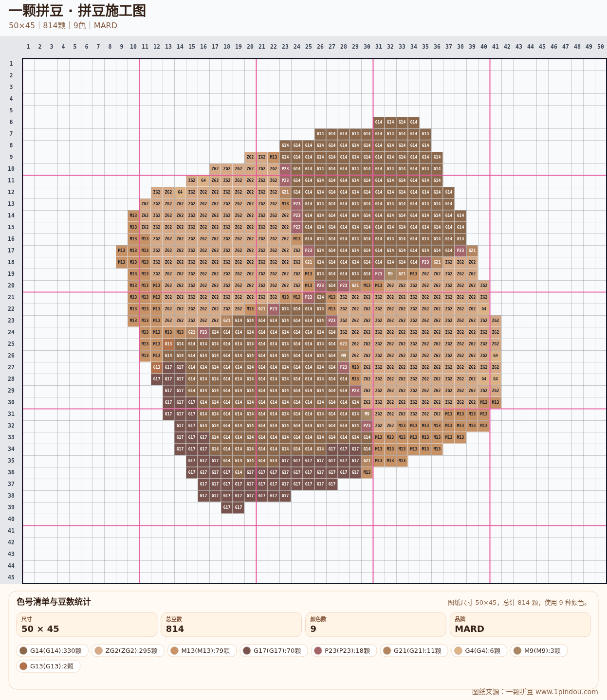Click row header number 6
The width and height of the screenshot is (607, 700).
(11, 122)
